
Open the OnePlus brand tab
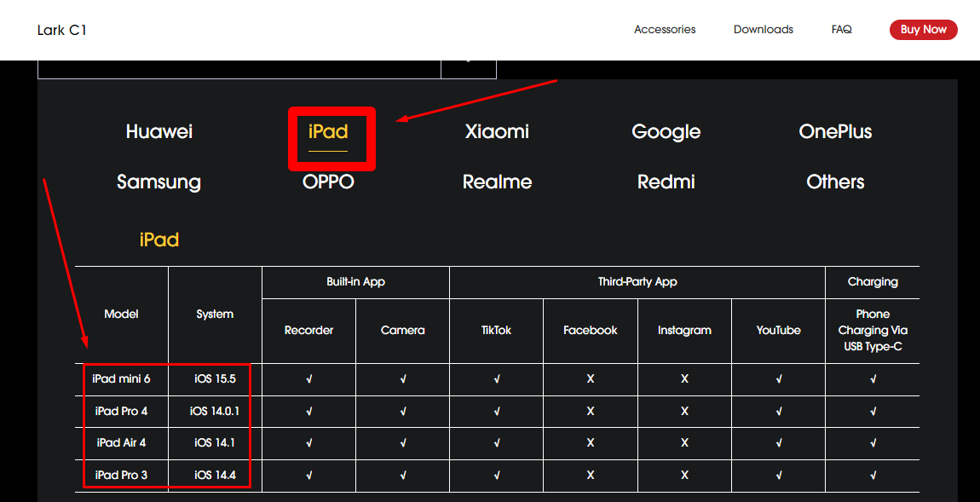coord(835,131)
